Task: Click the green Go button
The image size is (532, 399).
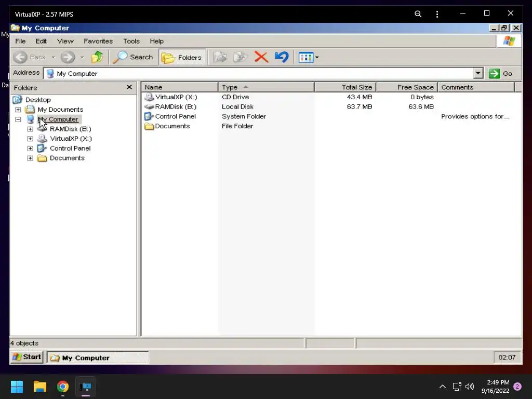Action: [500, 73]
